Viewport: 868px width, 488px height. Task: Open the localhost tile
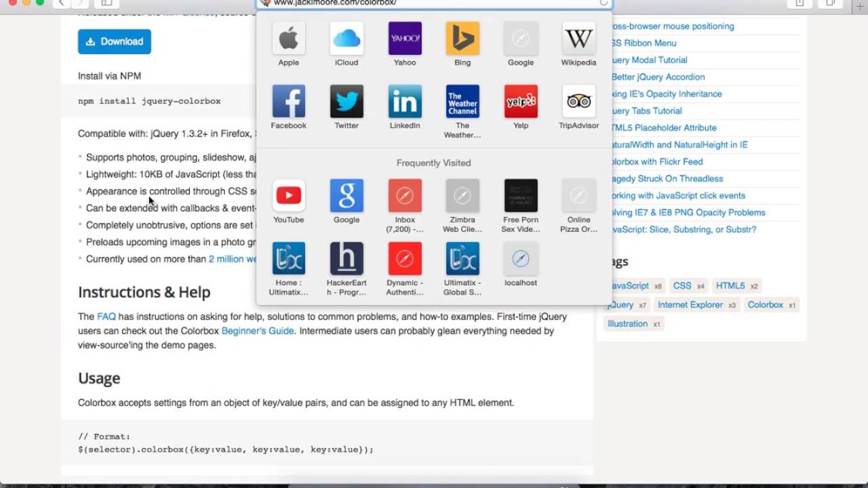coord(521,259)
